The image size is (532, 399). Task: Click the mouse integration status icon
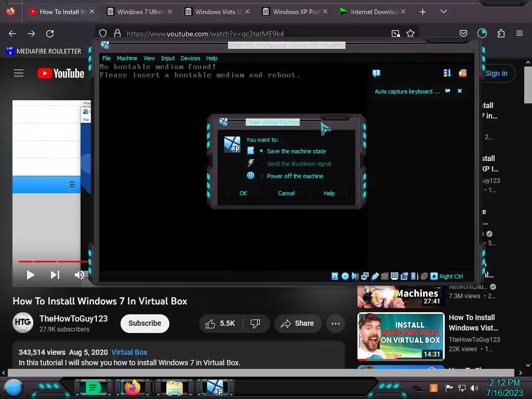[x=424, y=276]
